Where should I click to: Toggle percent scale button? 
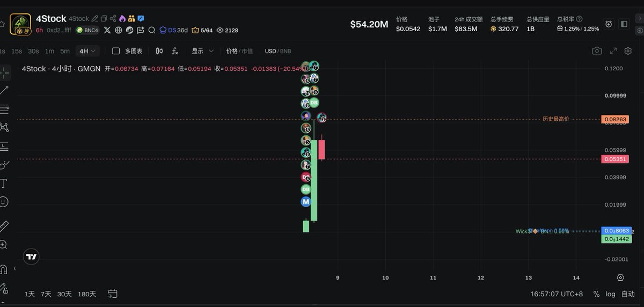click(596, 294)
